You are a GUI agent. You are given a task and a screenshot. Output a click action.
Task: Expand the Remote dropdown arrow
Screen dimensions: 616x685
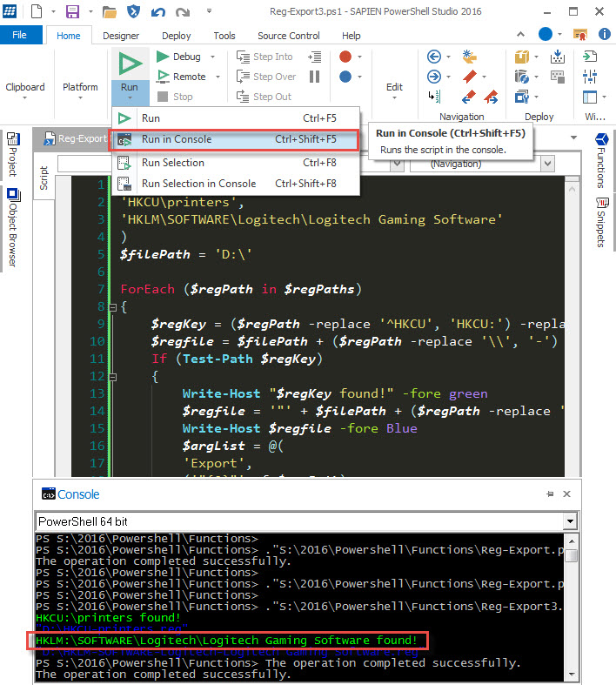coord(218,77)
